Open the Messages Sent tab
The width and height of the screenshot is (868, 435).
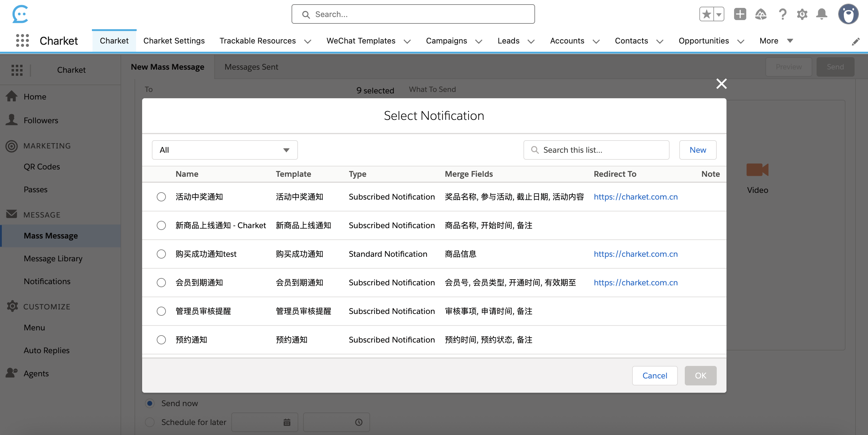tap(251, 67)
